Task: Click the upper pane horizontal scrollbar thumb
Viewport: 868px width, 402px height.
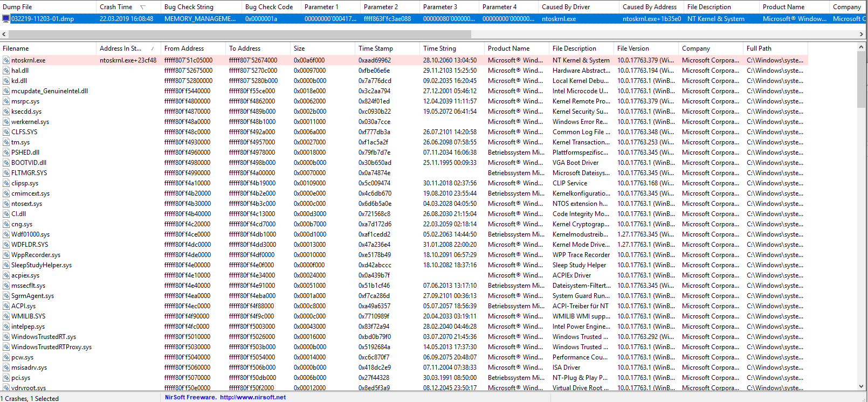Action: point(240,34)
